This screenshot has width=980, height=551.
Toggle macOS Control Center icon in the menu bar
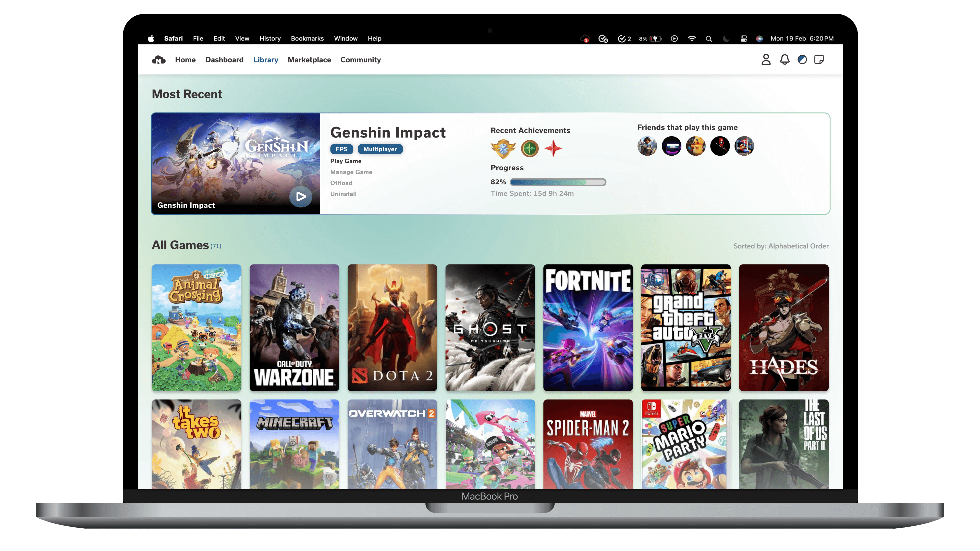coord(744,39)
